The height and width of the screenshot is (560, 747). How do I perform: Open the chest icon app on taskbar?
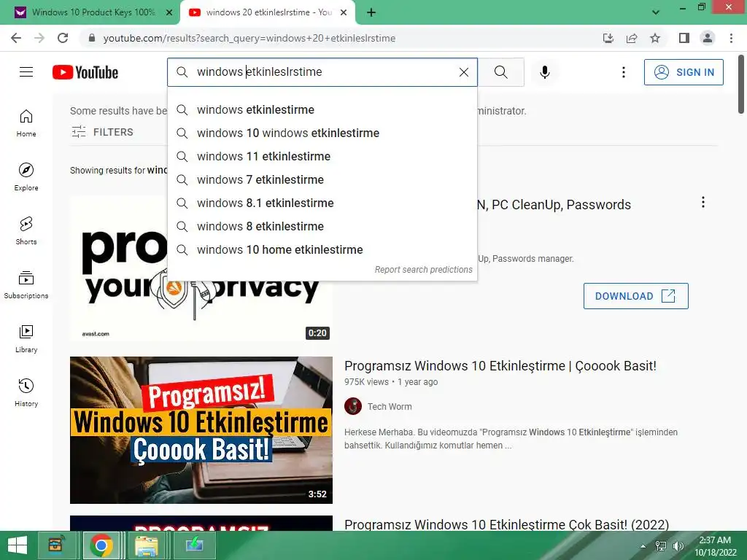(55, 545)
